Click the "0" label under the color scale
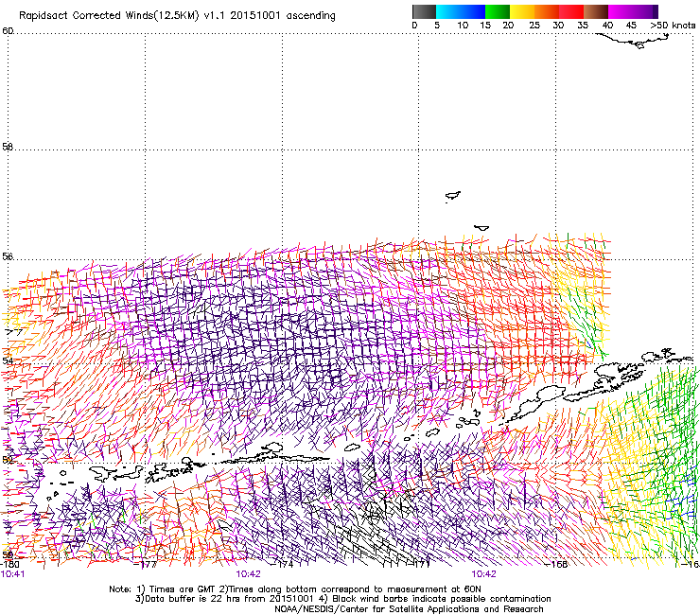 point(414,26)
